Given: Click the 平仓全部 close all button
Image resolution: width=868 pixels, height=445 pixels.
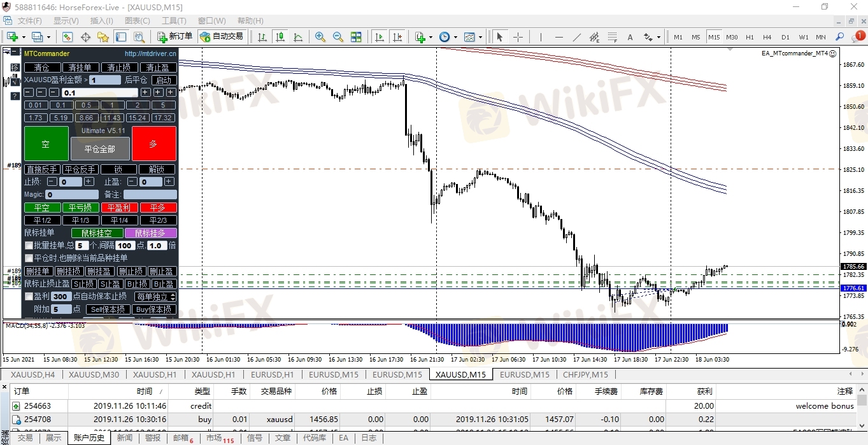Looking at the screenshot, I should pyautogui.click(x=100, y=149).
